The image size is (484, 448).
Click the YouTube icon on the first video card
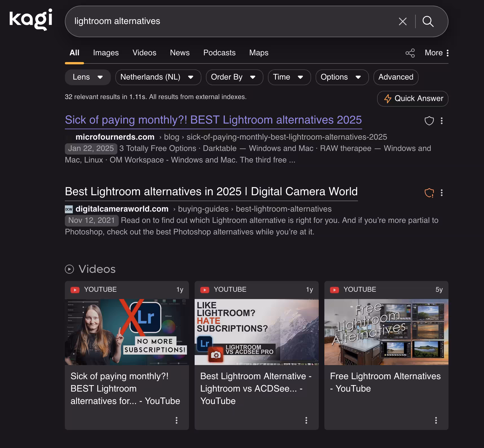(x=74, y=289)
